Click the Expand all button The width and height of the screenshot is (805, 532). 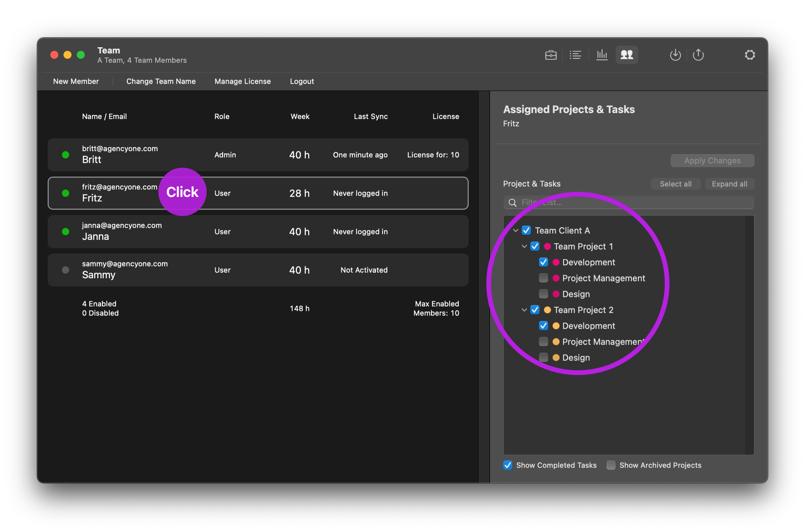point(729,184)
